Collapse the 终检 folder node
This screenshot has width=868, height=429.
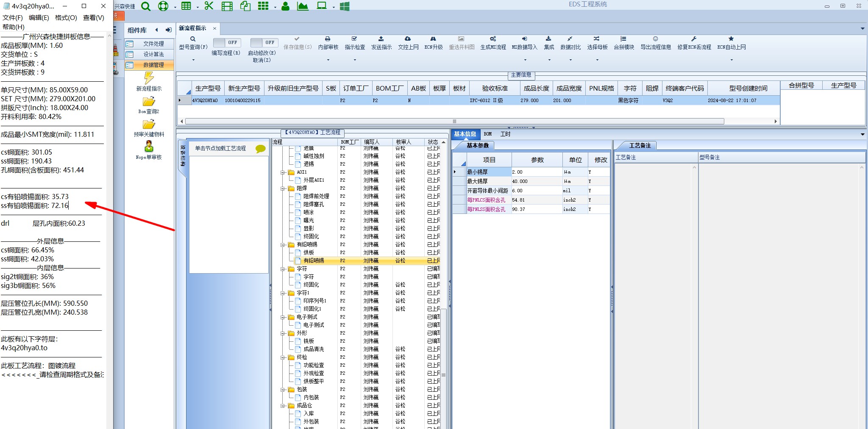point(283,357)
